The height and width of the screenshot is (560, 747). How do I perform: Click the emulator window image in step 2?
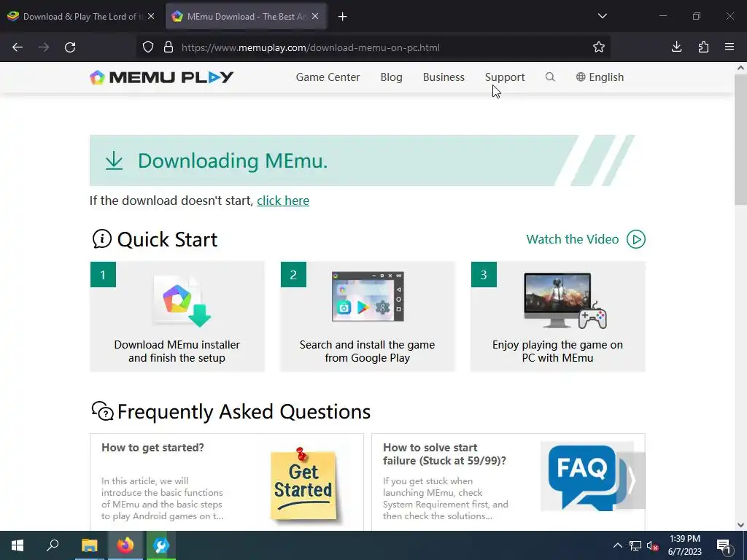click(368, 296)
